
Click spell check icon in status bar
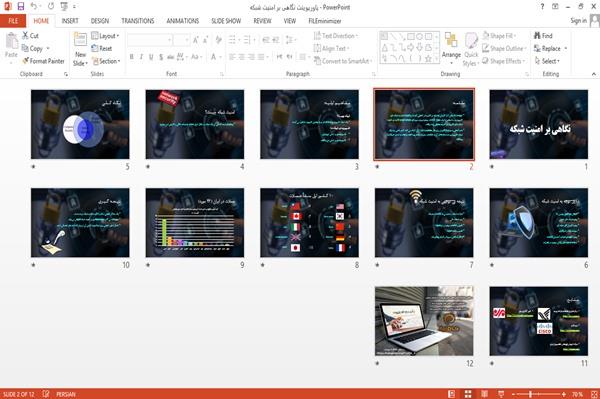pyautogui.click(x=46, y=394)
